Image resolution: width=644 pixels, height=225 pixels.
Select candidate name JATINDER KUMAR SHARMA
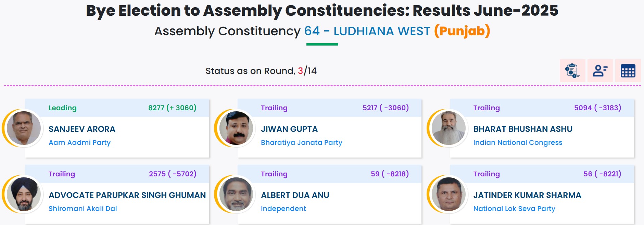(528, 195)
